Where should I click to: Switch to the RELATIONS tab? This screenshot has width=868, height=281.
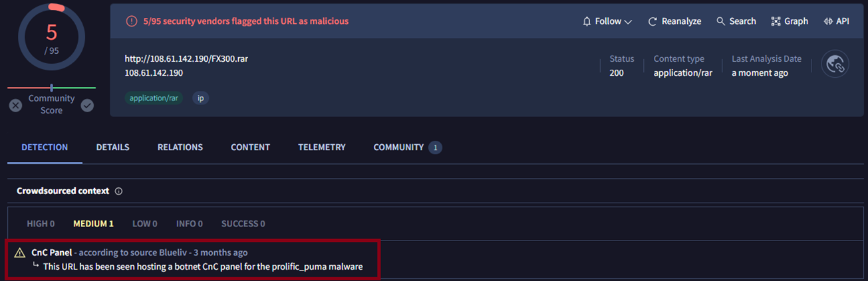[x=180, y=147]
